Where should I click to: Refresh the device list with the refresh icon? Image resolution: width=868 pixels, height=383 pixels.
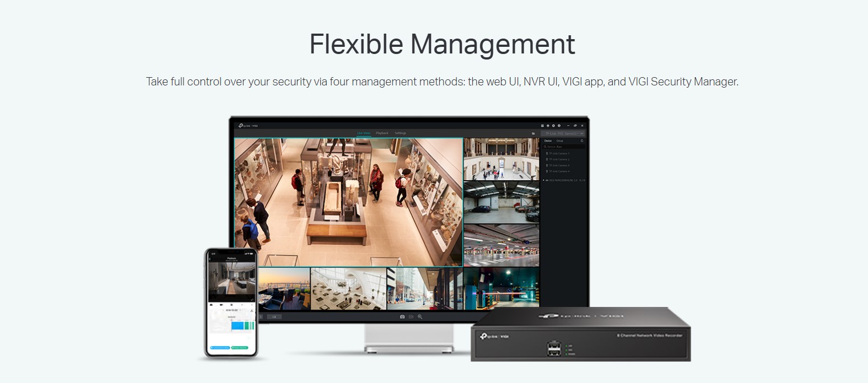pos(582,141)
